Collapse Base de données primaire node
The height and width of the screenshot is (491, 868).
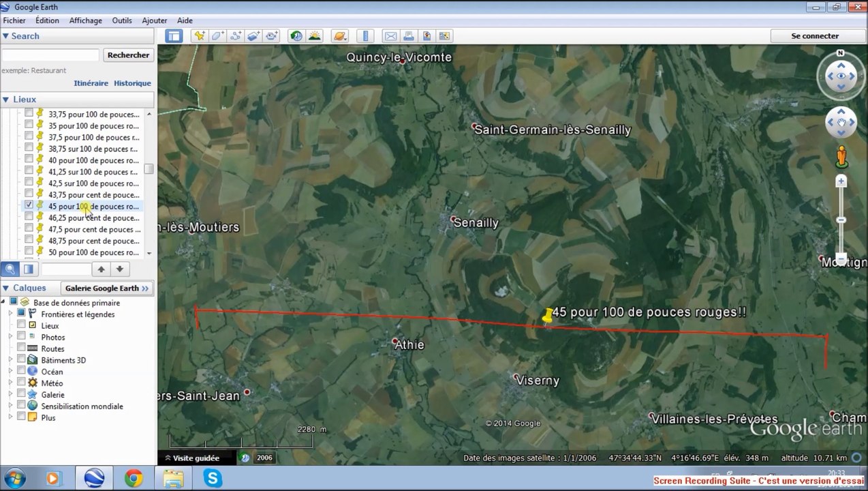click(3, 302)
